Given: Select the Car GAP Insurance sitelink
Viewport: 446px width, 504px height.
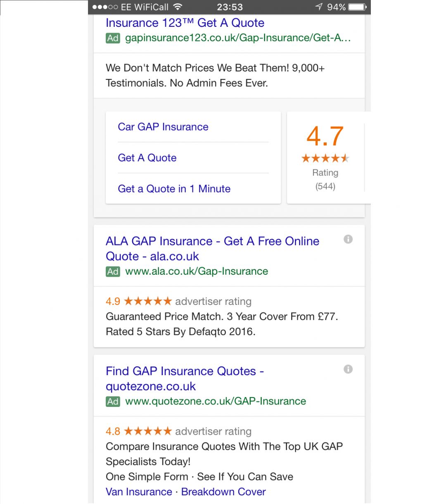Looking at the screenshot, I should [163, 127].
